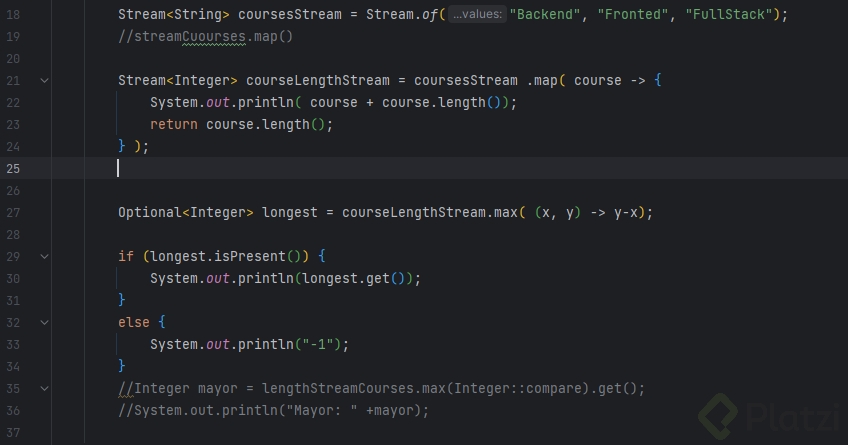This screenshot has height=445, width=848.
Task: Click courseLengthStream declaration on line 21
Action: click(317, 81)
